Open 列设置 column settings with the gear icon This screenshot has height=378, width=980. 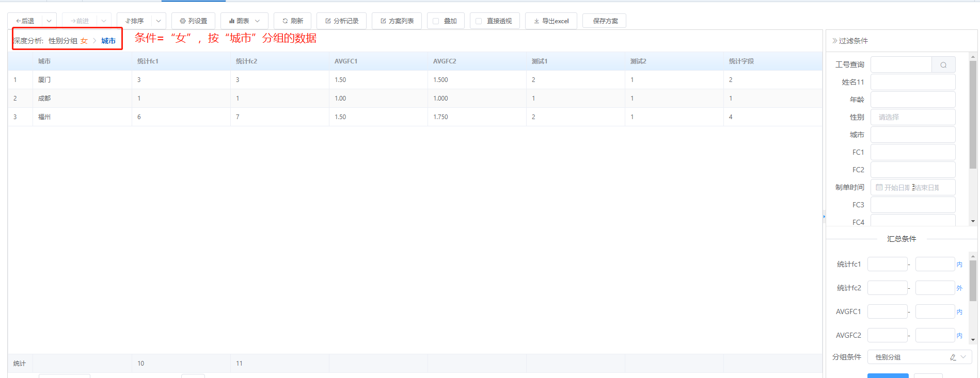coord(193,21)
